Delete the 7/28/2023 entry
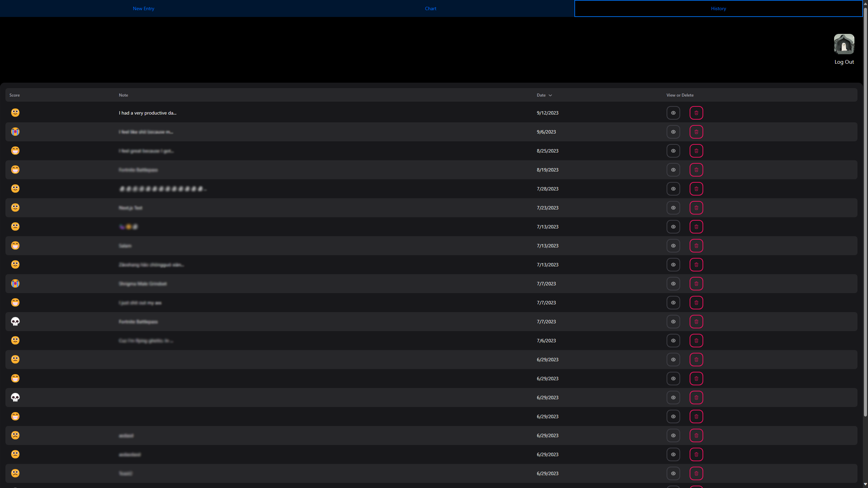The height and width of the screenshot is (488, 868). point(696,189)
